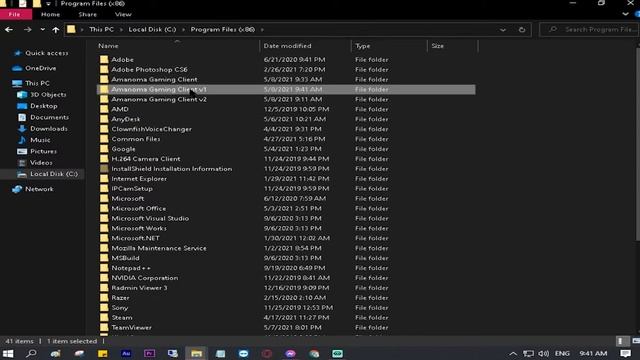Select the Amanoma Gaming Client folder icon
The height and width of the screenshot is (360, 640).
[x=104, y=79]
